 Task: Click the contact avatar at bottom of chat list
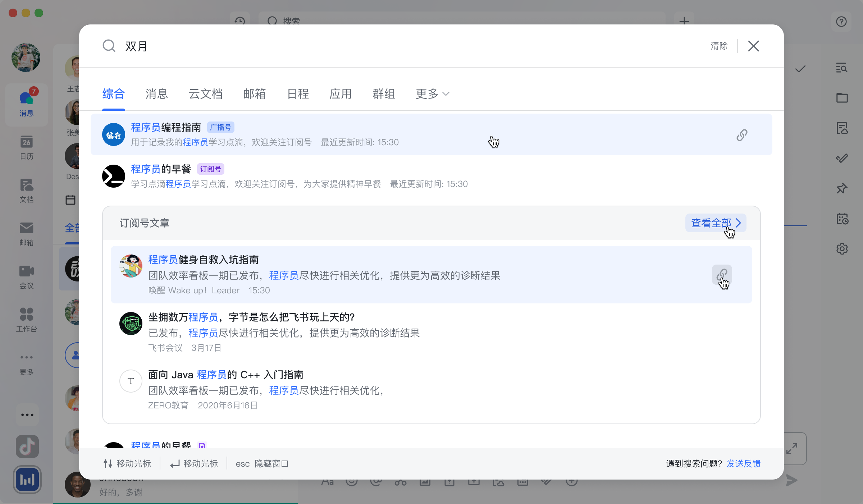click(x=77, y=485)
